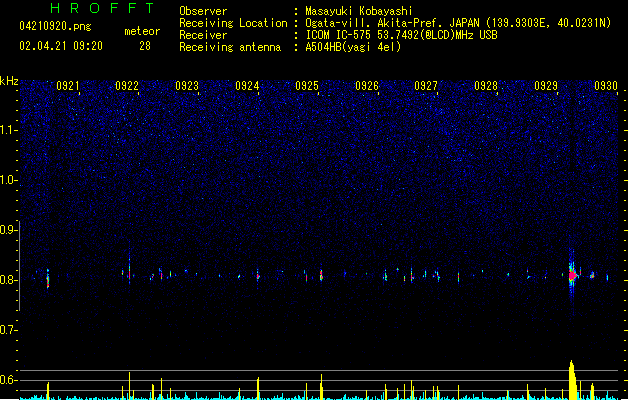629x400 pixels.
Task: Select the file name 04210920.png
Action: [55, 26]
